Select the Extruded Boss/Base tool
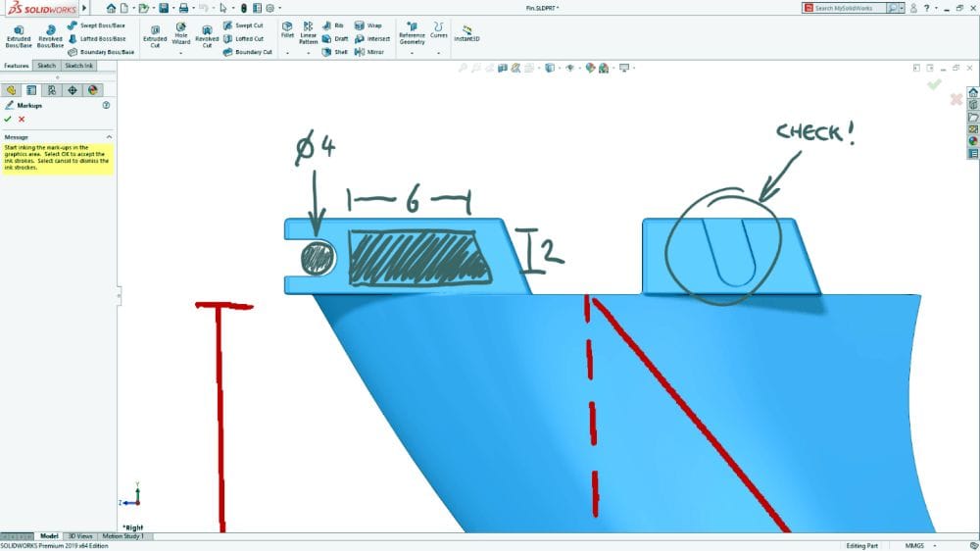This screenshot has height=551, width=980. 19,35
